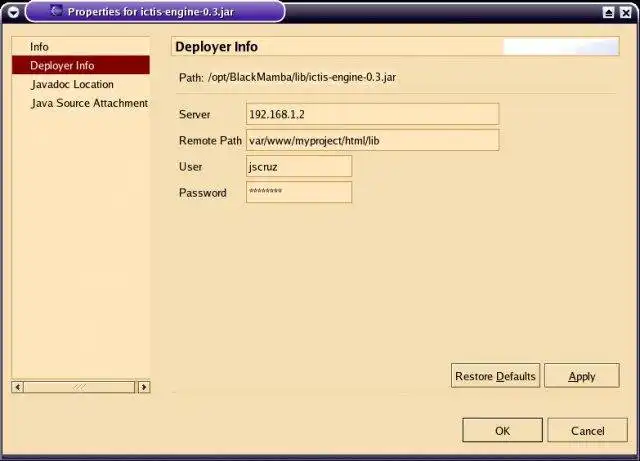Click the Remote Path input field
The image size is (640, 461).
372,140
